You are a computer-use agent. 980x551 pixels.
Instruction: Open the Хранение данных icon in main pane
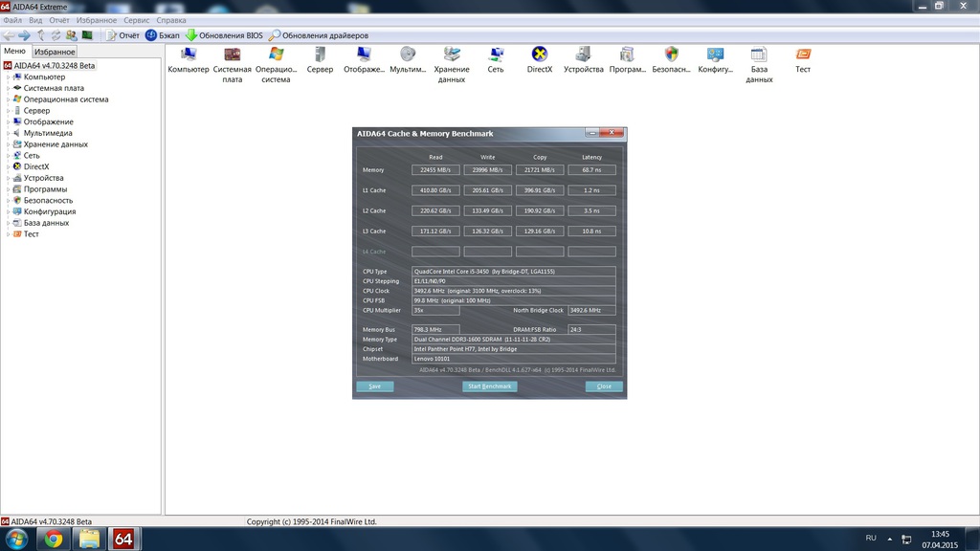tap(452, 64)
